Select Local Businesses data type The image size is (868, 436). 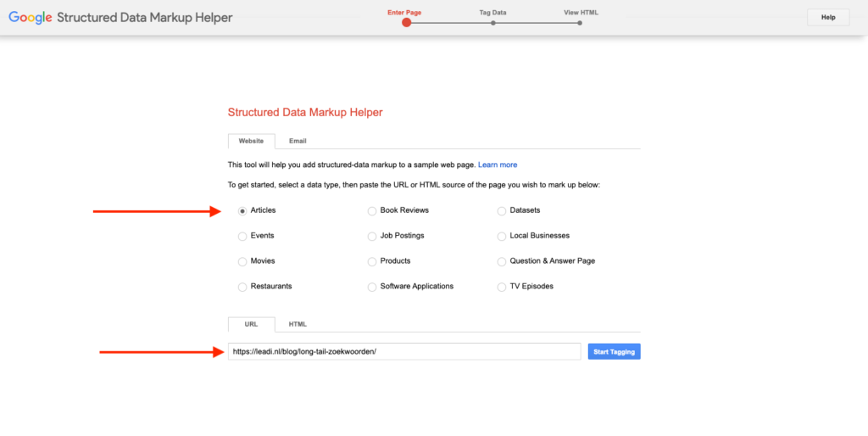click(x=502, y=237)
